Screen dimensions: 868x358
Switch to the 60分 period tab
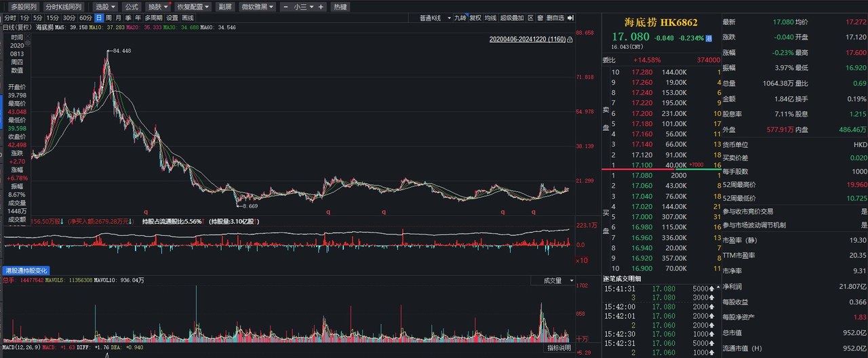(85, 18)
